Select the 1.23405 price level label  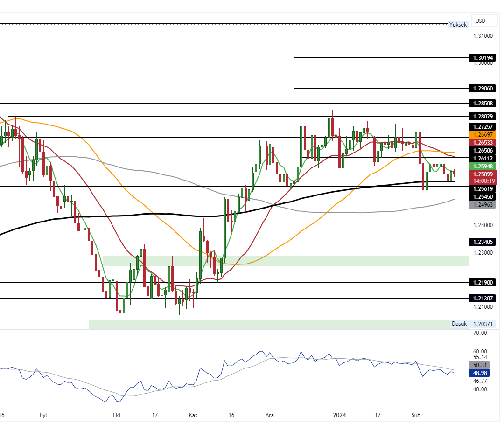point(483,242)
